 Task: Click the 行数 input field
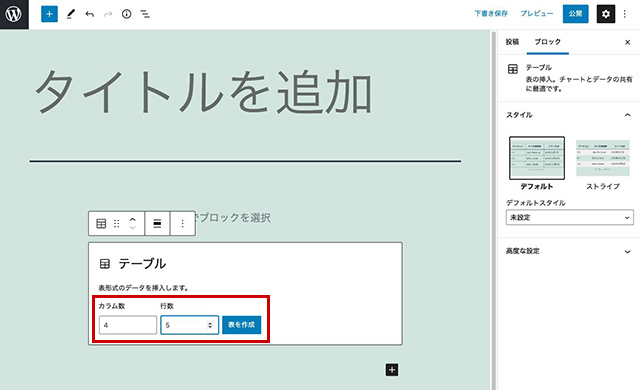[x=189, y=325]
